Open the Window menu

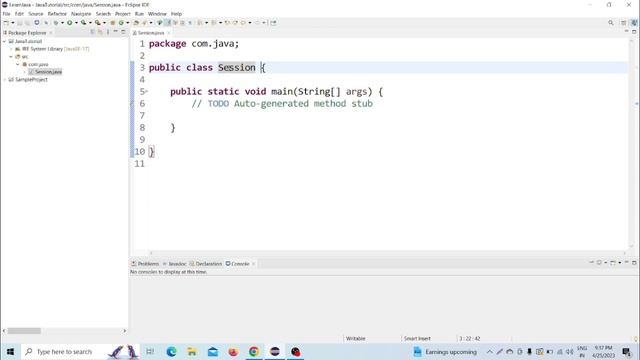pyautogui.click(x=157, y=14)
